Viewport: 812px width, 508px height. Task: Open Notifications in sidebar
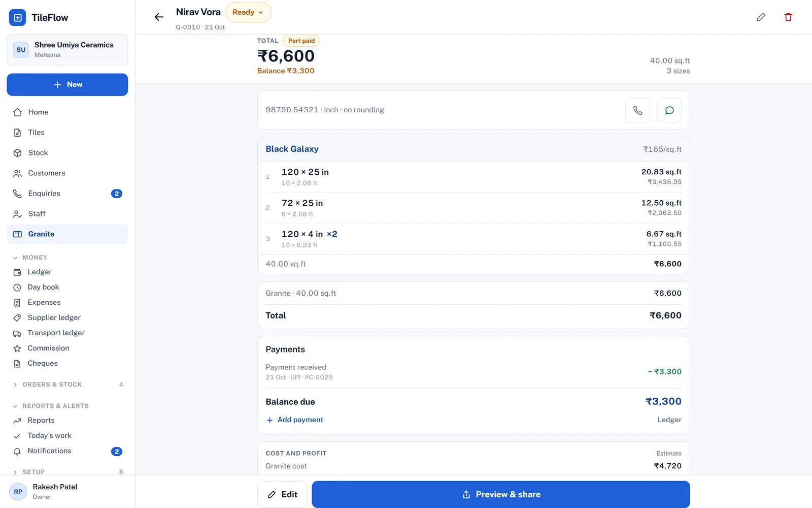click(x=67, y=451)
